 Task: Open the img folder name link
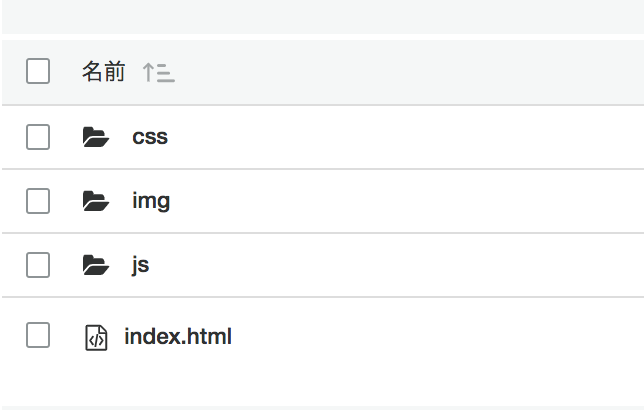[151, 202]
